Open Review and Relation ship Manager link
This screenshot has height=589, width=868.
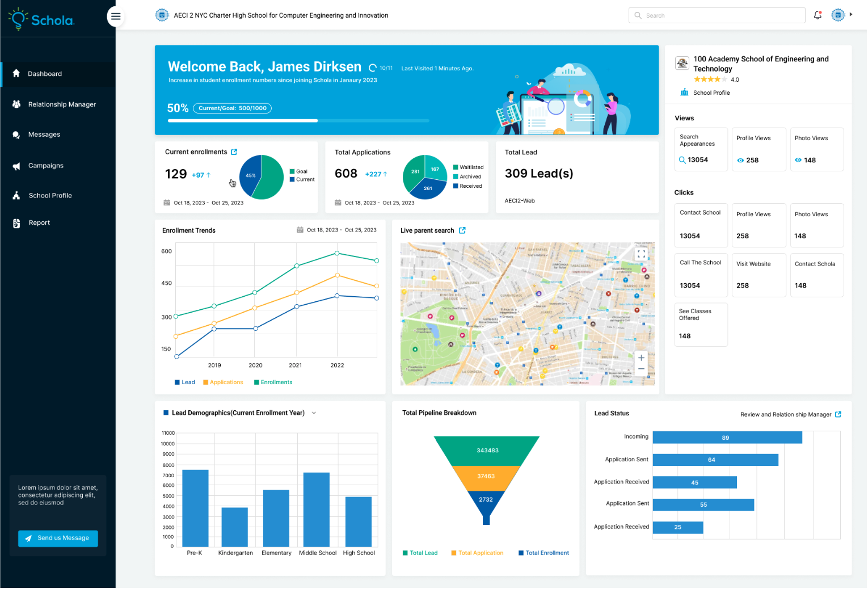790,415
